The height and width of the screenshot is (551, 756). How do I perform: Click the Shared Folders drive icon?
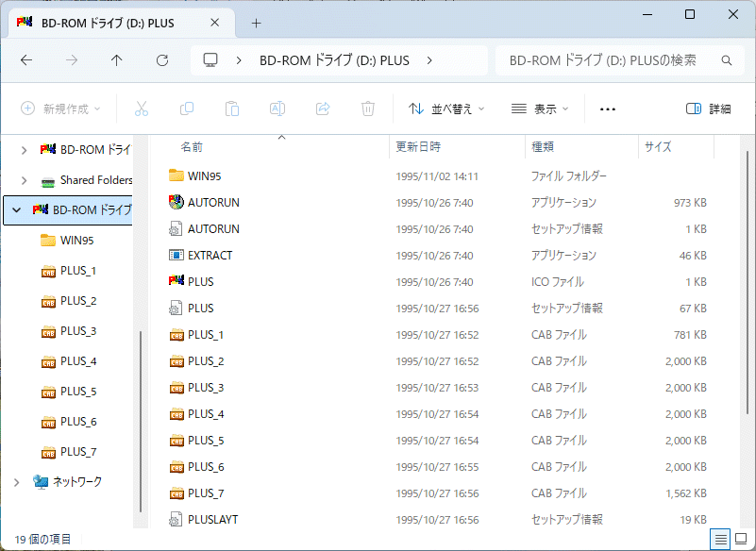click(x=48, y=181)
